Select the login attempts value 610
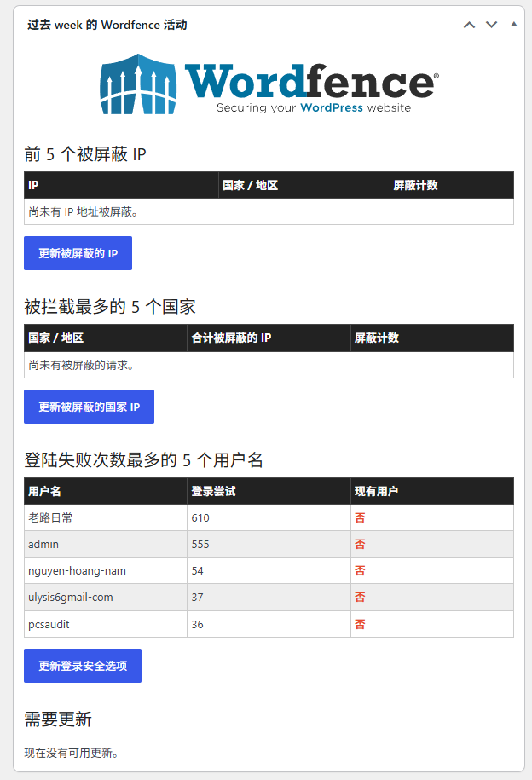The height and width of the screenshot is (780, 532). [x=200, y=517]
